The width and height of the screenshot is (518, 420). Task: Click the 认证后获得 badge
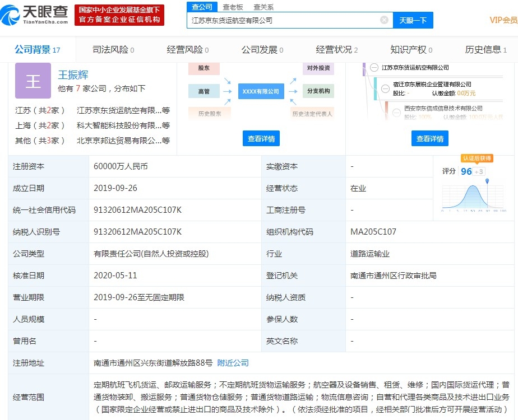(477, 158)
